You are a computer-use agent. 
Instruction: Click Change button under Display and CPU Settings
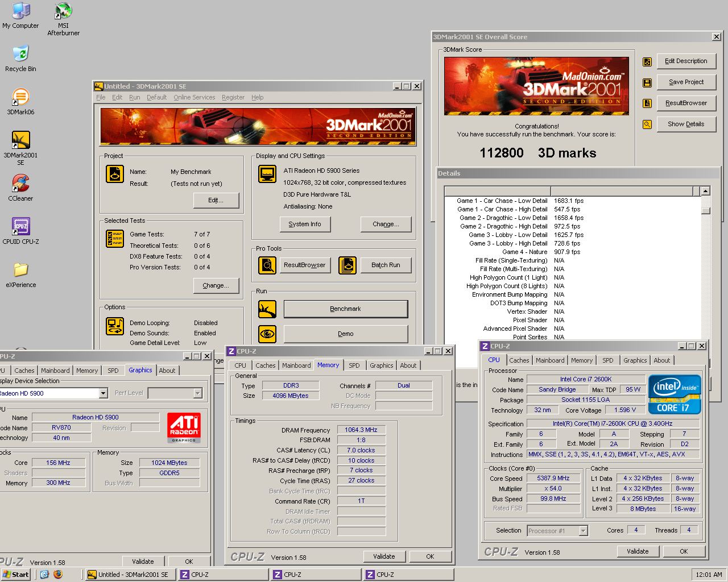click(x=386, y=225)
